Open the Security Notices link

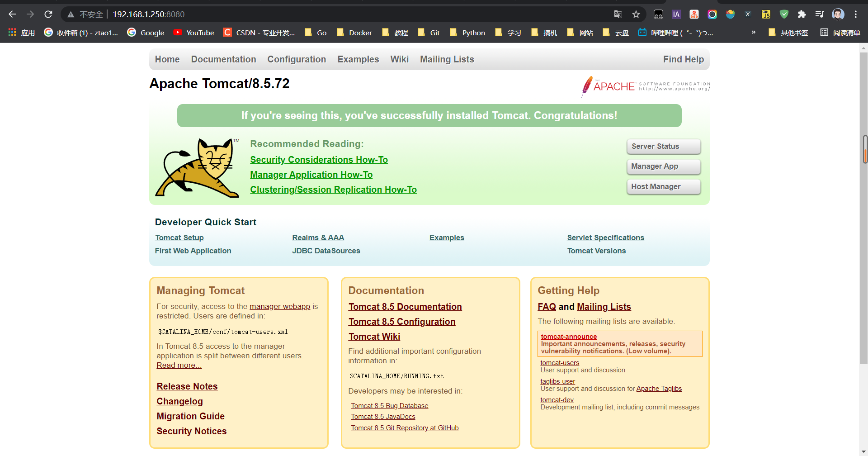(192, 431)
